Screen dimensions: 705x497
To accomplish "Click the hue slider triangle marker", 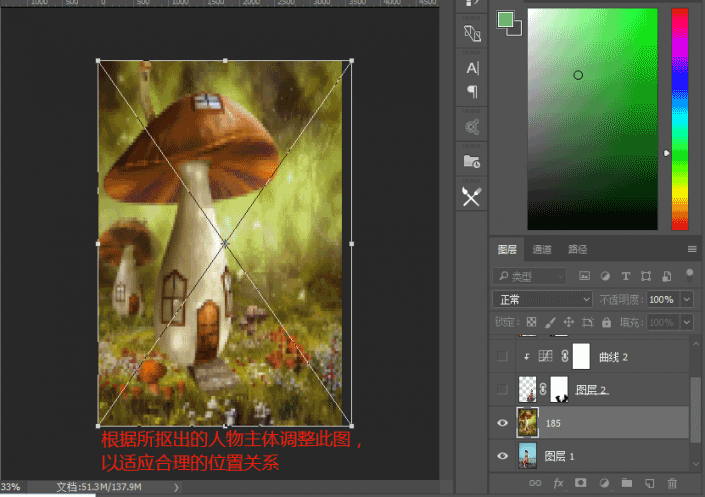I will [667, 153].
